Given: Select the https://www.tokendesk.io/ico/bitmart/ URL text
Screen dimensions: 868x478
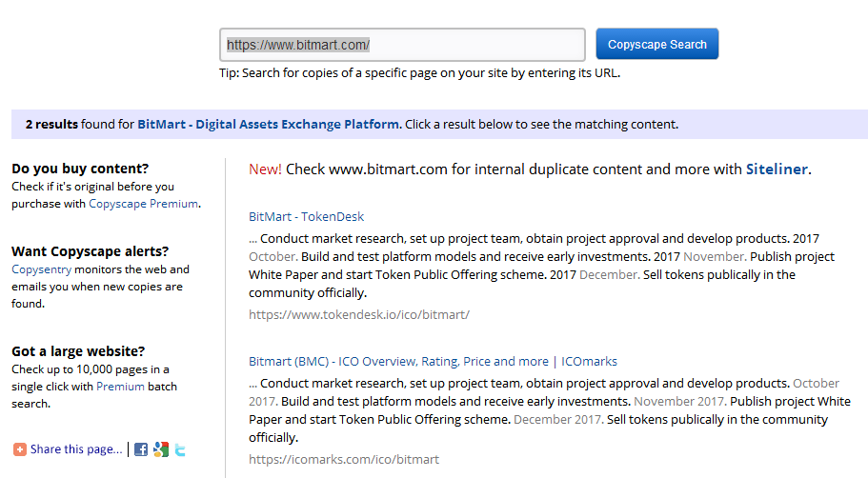Looking at the screenshot, I should [x=358, y=314].
